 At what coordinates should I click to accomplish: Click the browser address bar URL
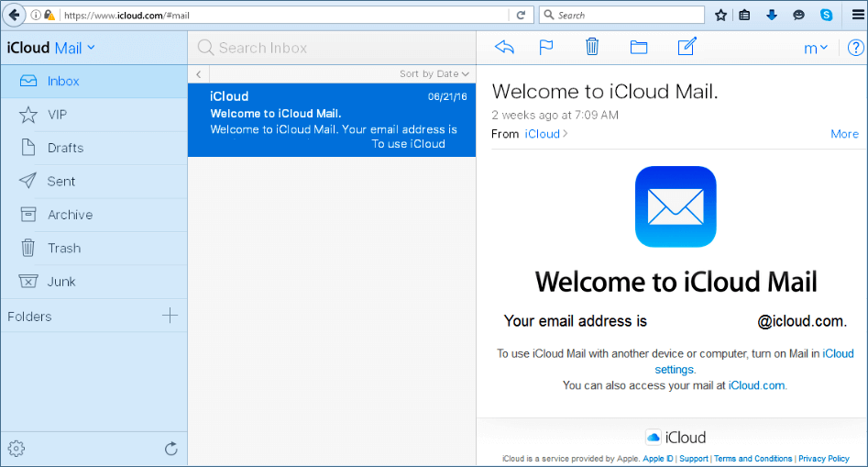click(126, 16)
